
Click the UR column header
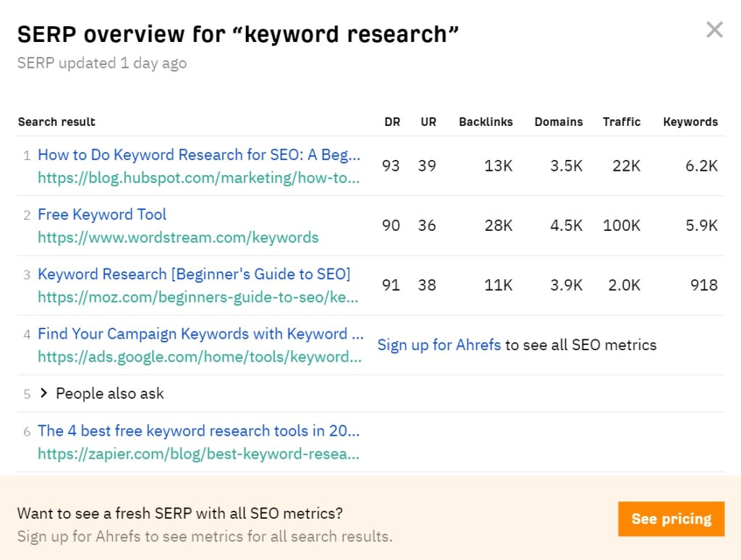[x=428, y=122]
